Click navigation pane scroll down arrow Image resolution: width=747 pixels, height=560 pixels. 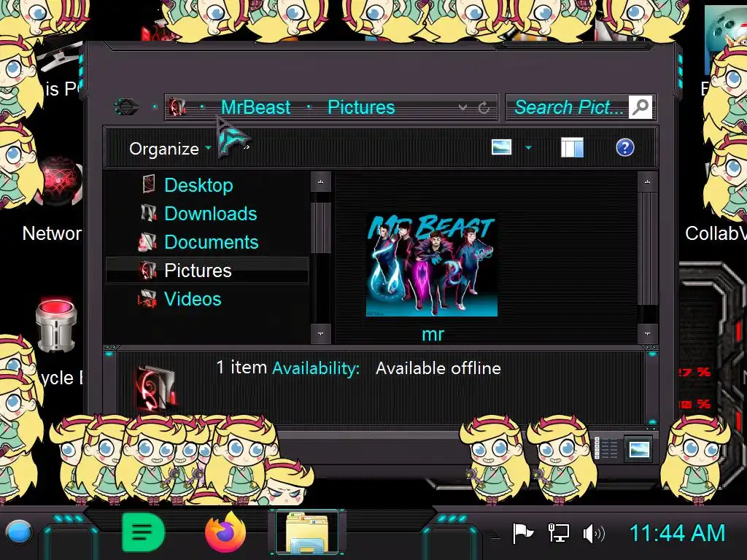pos(321,333)
